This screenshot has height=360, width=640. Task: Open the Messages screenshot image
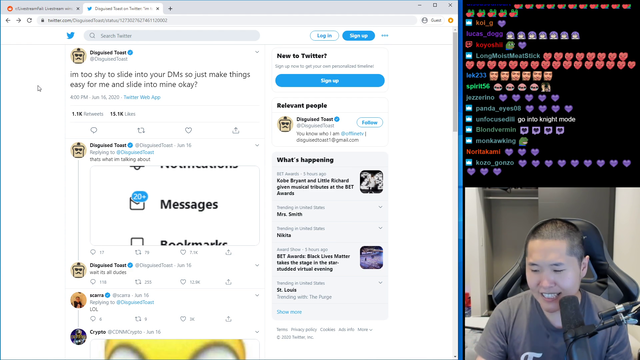pyautogui.click(x=175, y=205)
